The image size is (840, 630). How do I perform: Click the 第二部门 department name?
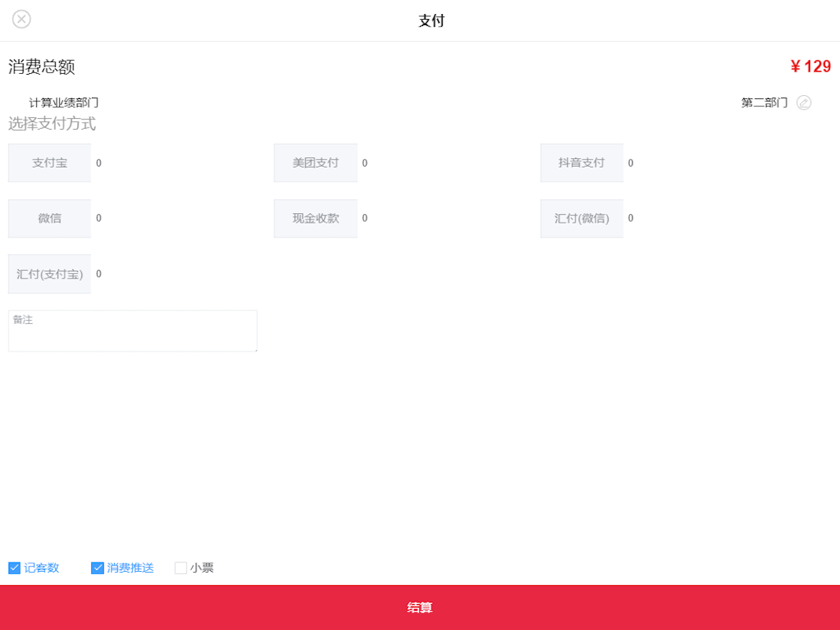point(764,103)
